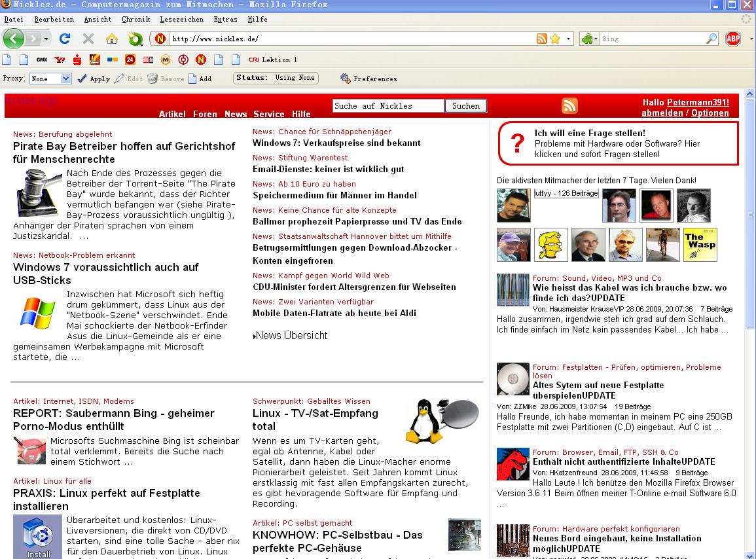
Task: Open the red Sparkasse bookmark icon
Action: (x=77, y=60)
